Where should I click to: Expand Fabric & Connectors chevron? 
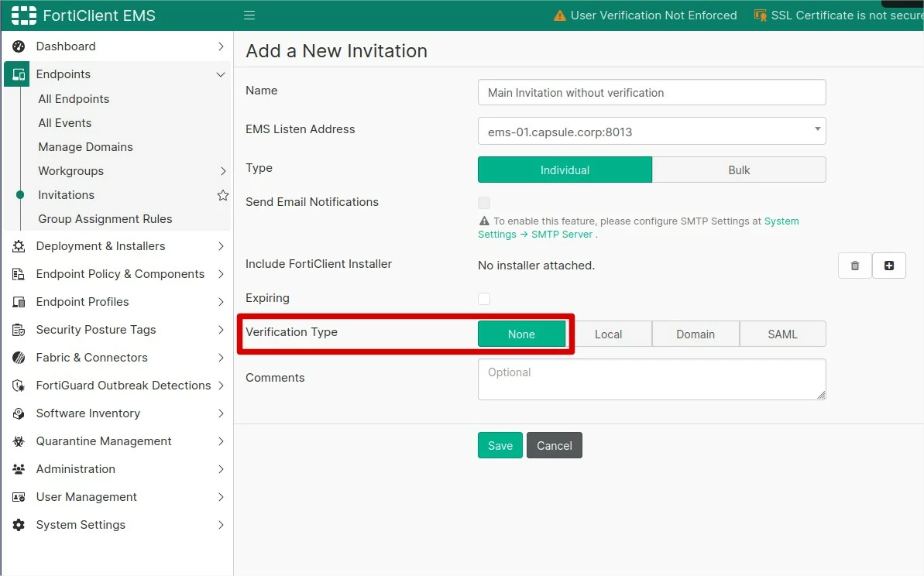tap(221, 358)
